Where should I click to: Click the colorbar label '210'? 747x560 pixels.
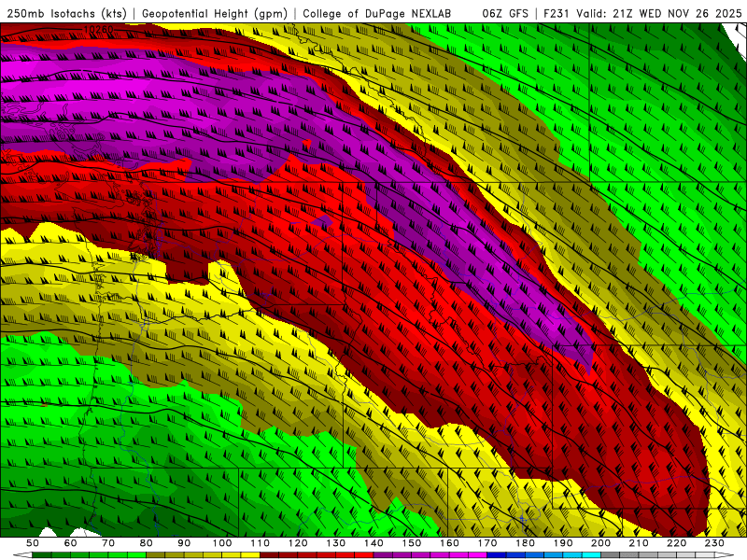pos(639,543)
